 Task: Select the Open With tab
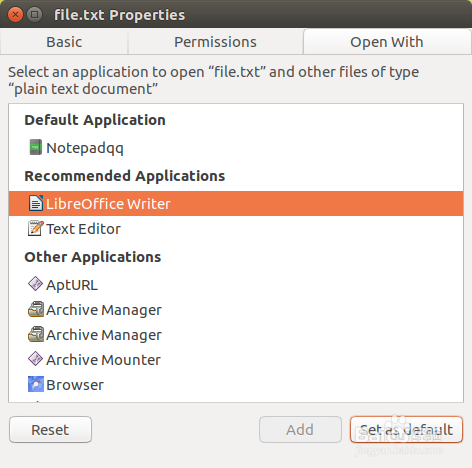[387, 42]
